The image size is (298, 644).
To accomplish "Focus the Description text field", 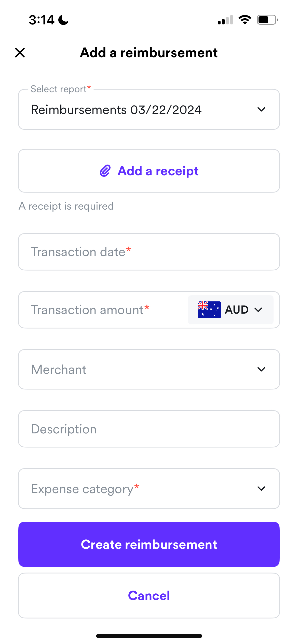I will tap(149, 429).
